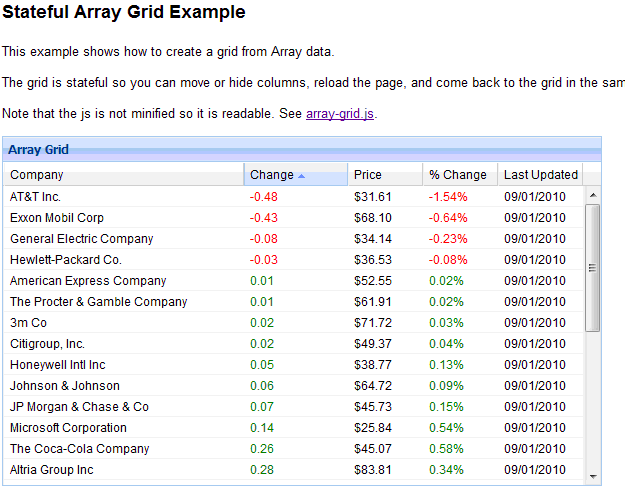Viewport: 625px width, 493px height.
Task: Click the $31.61 price cell
Action: click(373, 196)
